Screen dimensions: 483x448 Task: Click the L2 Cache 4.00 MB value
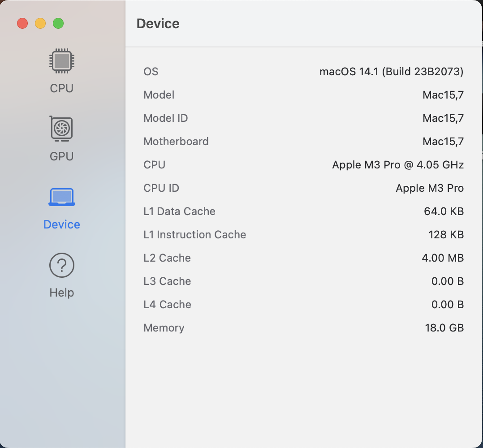[442, 258]
